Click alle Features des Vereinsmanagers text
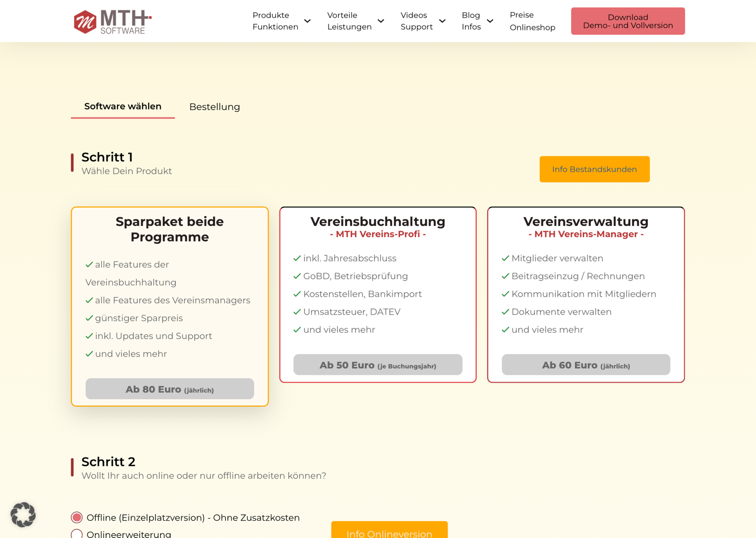The height and width of the screenshot is (538, 756). (172, 300)
